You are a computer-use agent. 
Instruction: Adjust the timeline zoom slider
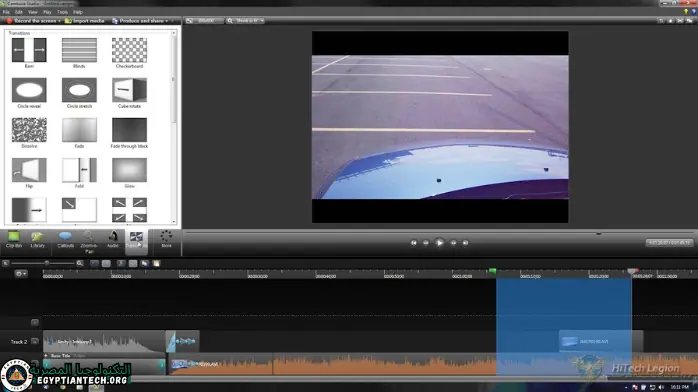(x=44, y=263)
